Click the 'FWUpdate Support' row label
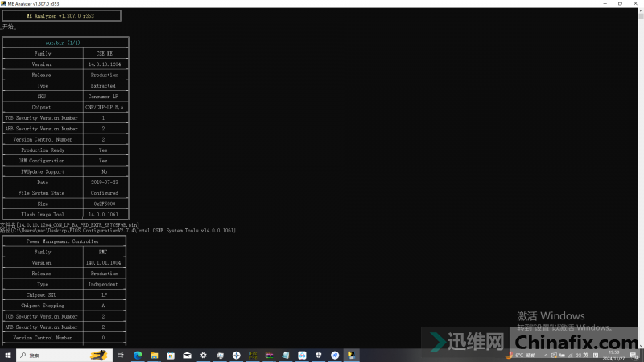This screenshot has width=644, height=362. coord(43,171)
